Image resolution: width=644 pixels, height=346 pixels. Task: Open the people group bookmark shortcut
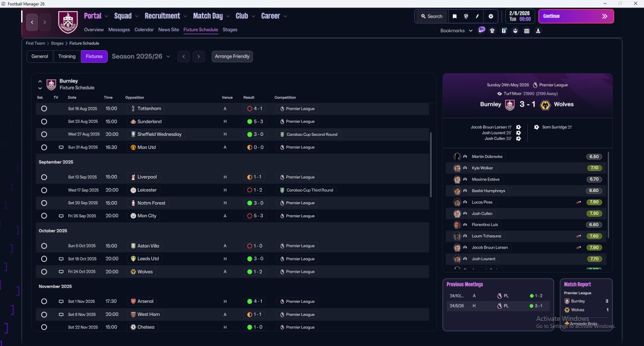tap(515, 31)
